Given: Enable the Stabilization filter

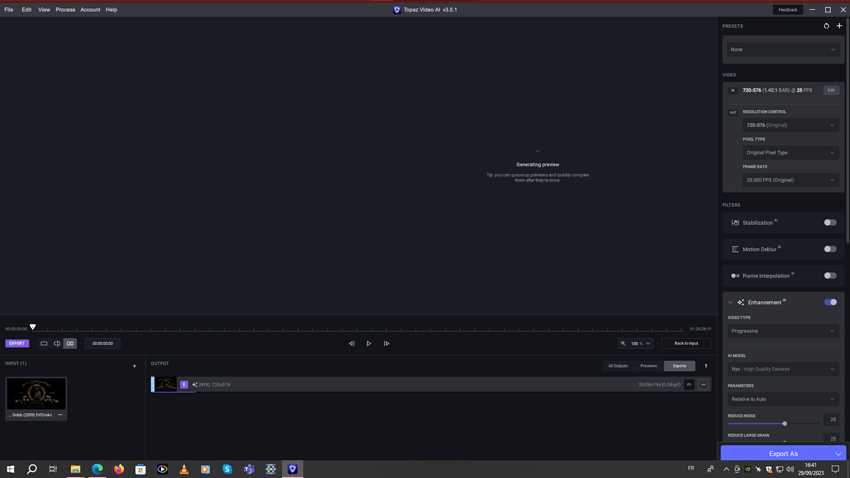Looking at the screenshot, I should (x=830, y=223).
